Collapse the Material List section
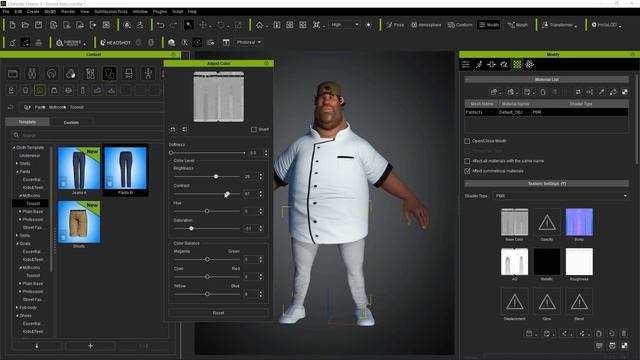The height and width of the screenshot is (360, 640). tap(467, 80)
